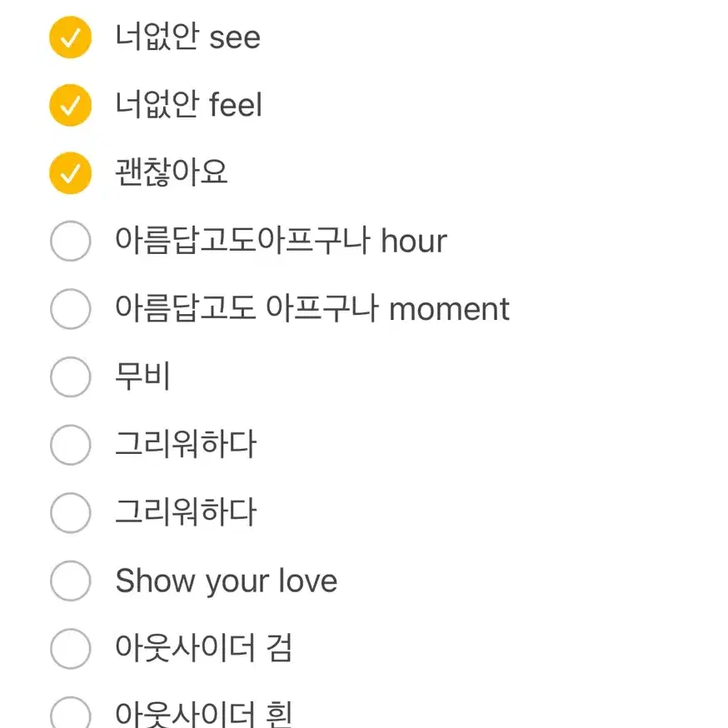Enable the Show your love checkbox
Screen dimensions: 728x728
click(x=71, y=581)
